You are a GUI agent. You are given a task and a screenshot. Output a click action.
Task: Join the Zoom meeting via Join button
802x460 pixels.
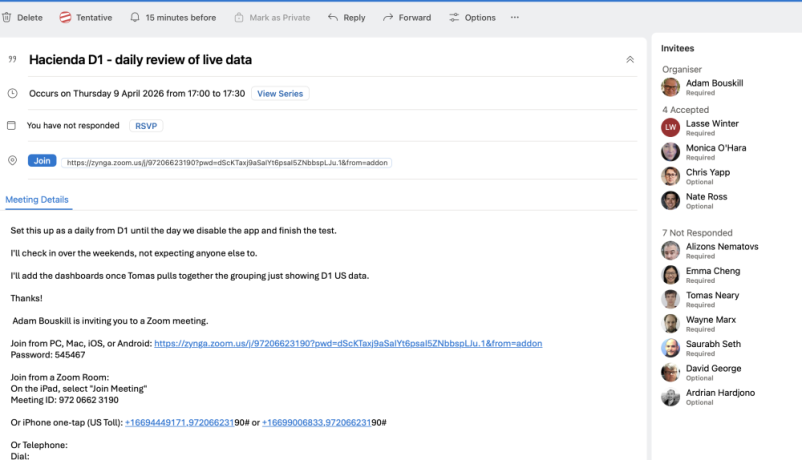[42, 160]
